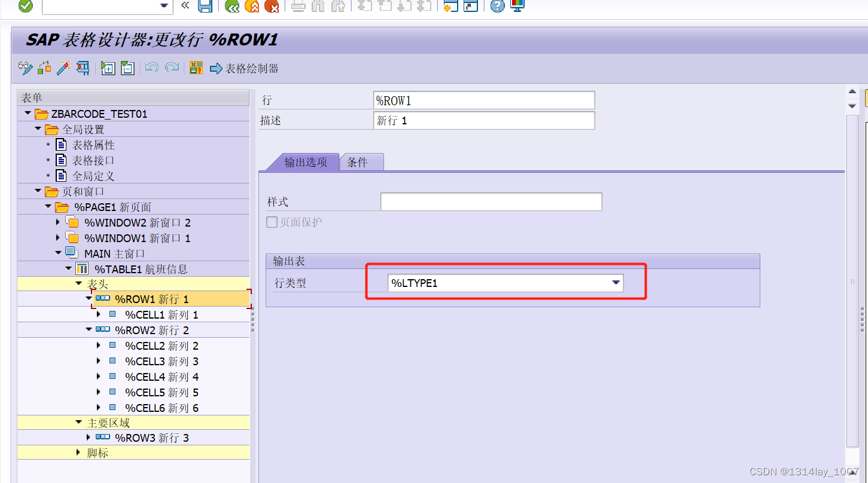Click the green Enter checkmark icon
Image resolution: width=868 pixels, height=483 pixels.
click(x=26, y=6)
